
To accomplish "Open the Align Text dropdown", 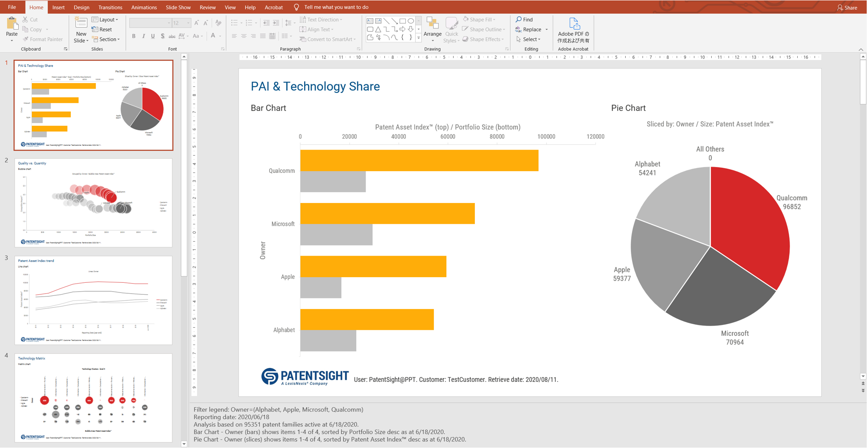I will point(316,29).
